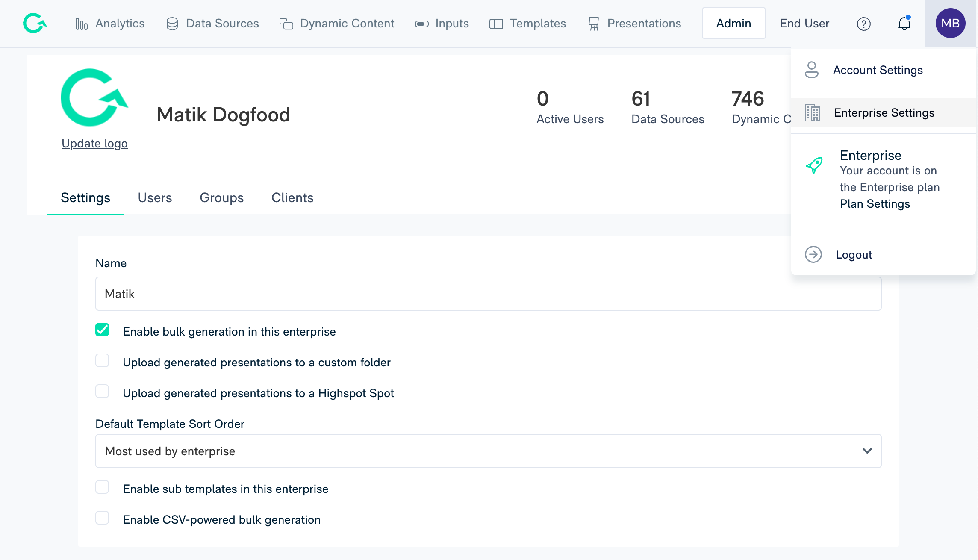The height and width of the screenshot is (560, 978).
Task: Click enterprise name input field
Action: coord(488,293)
